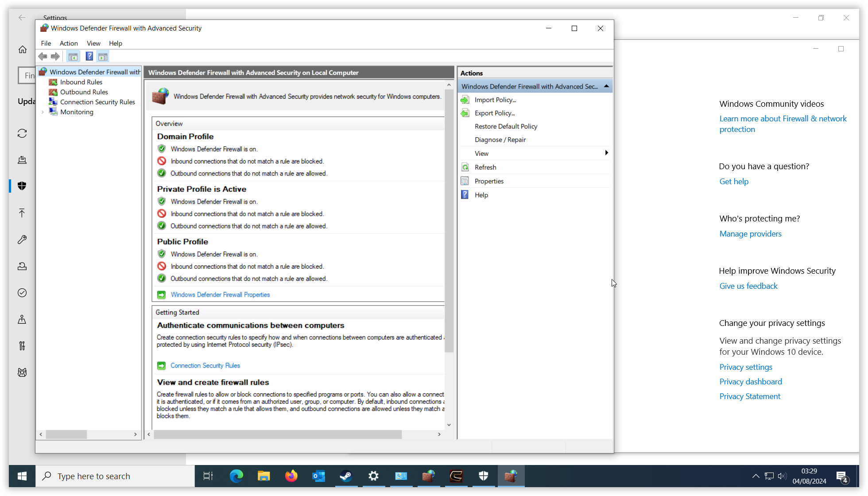Open Microsoft Edge from the taskbar
Image resolution: width=868 pixels, height=496 pixels.
pyautogui.click(x=236, y=476)
